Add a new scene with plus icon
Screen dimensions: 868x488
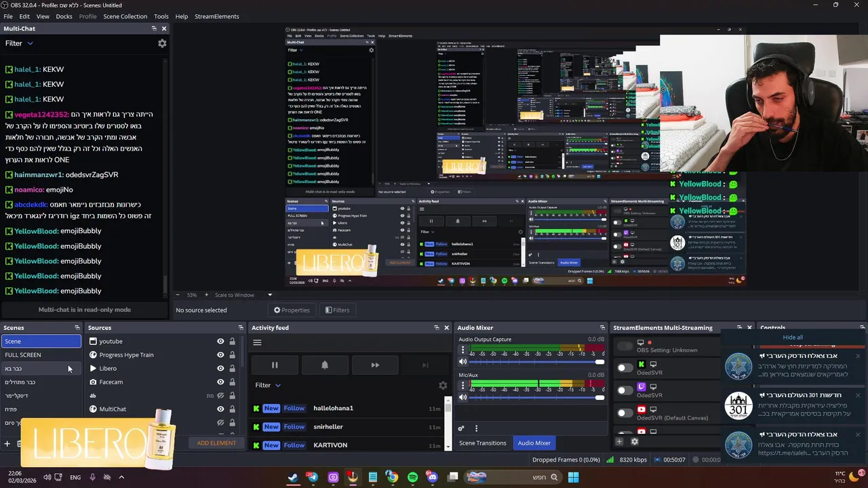[x=7, y=443]
